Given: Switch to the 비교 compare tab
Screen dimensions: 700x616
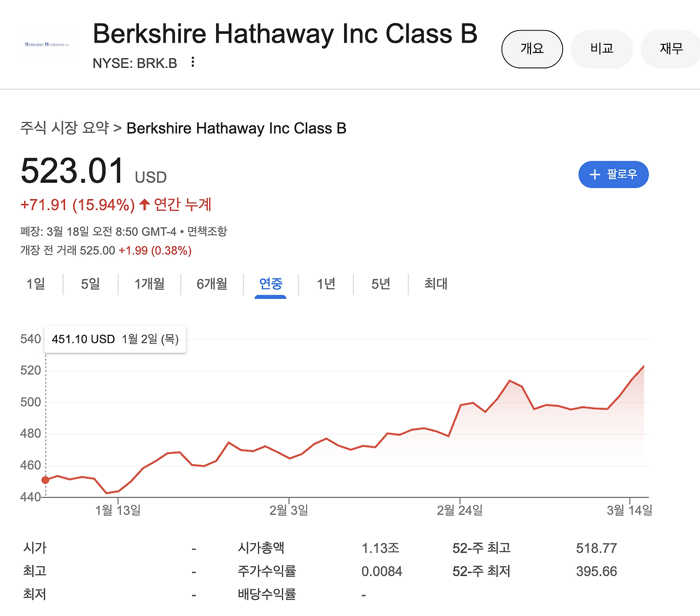Looking at the screenshot, I should pyautogui.click(x=602, y=49).
